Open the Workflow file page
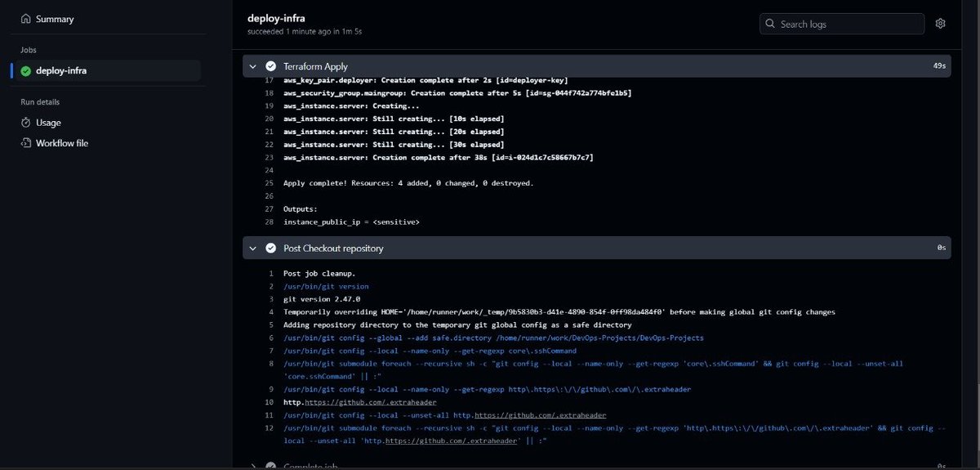Screen dimensions: 980x470 (62, 143)
